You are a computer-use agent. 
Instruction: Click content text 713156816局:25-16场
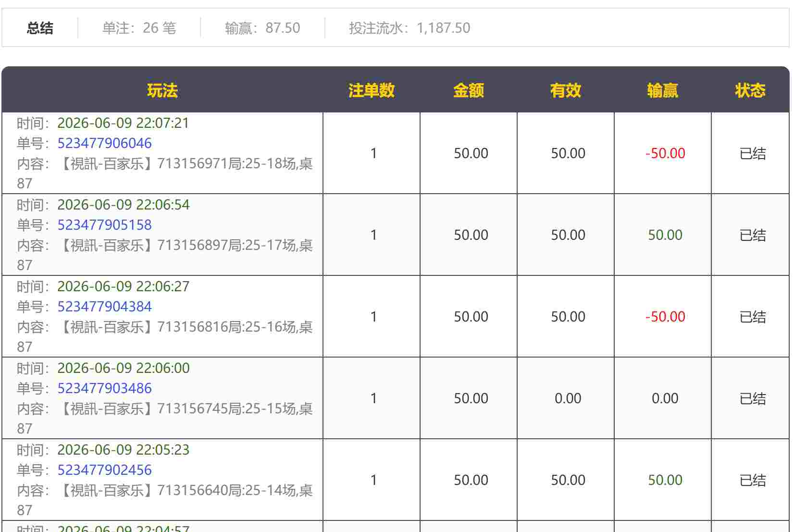point(226,327)
